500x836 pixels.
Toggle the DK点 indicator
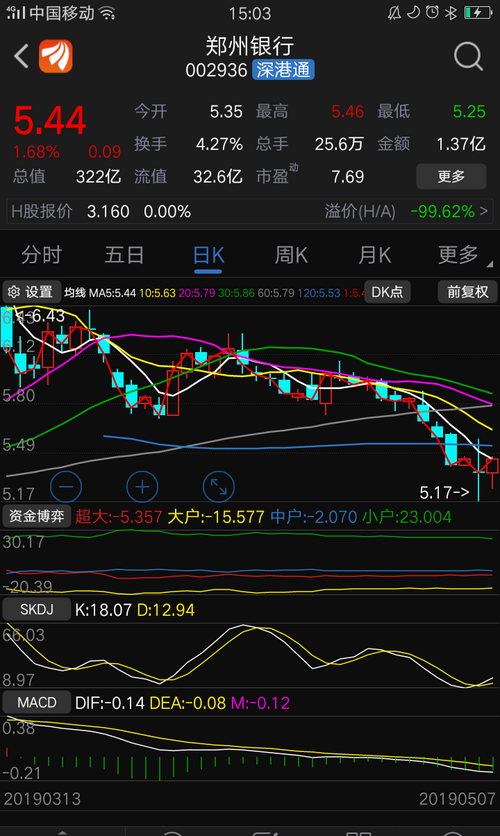[388, 292]
